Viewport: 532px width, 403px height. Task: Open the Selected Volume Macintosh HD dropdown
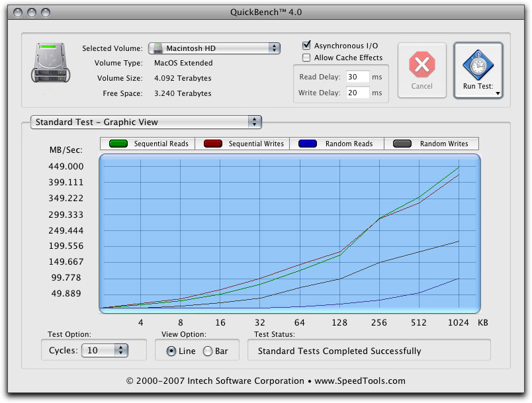[214, 48]
